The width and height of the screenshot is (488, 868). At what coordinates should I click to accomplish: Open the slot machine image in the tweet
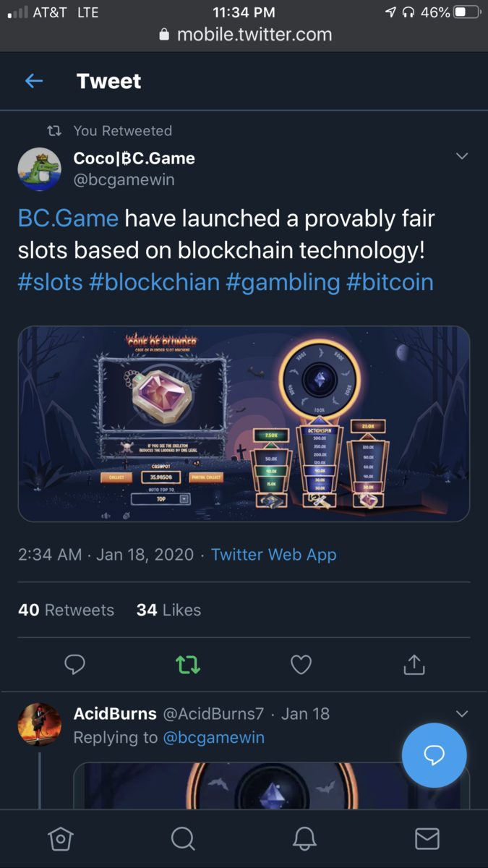tap(244, 424)
